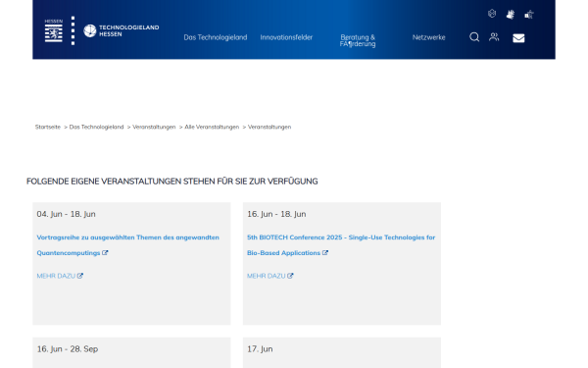This screenshot has width=588, height=368.
Task: Open the Netzwerke menu
Action: click(x=428, y=37)
